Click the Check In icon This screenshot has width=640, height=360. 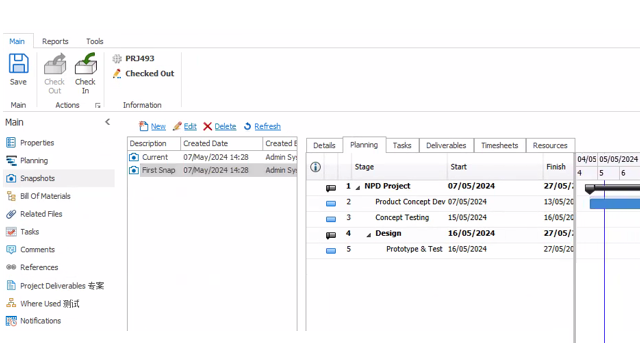point(85,64)
